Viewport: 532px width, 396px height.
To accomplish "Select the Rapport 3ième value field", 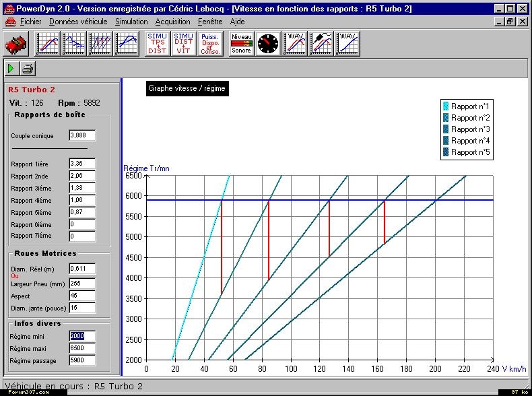I will pyautogui.click(x=82, y=188).
